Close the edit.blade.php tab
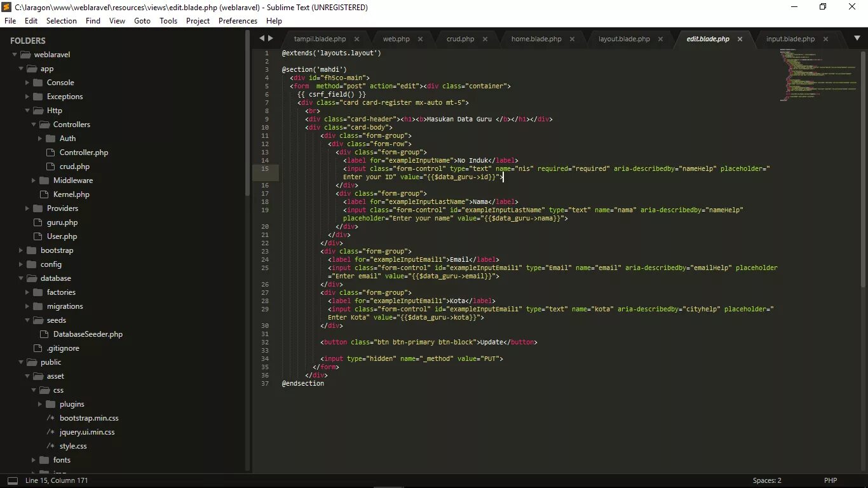This screenshot has height=488, width=868. point(740,39)
